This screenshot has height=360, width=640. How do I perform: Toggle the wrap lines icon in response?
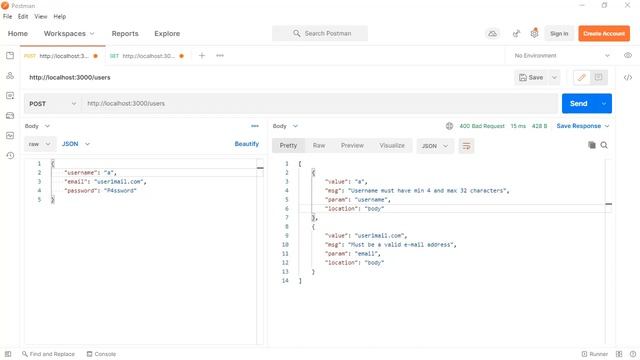[x=466, y=146]
